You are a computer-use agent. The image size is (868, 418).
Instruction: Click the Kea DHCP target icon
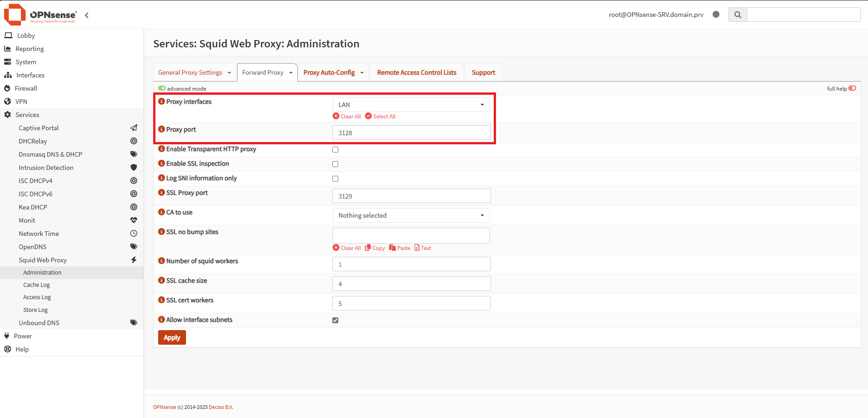click(x=134, y=207)
